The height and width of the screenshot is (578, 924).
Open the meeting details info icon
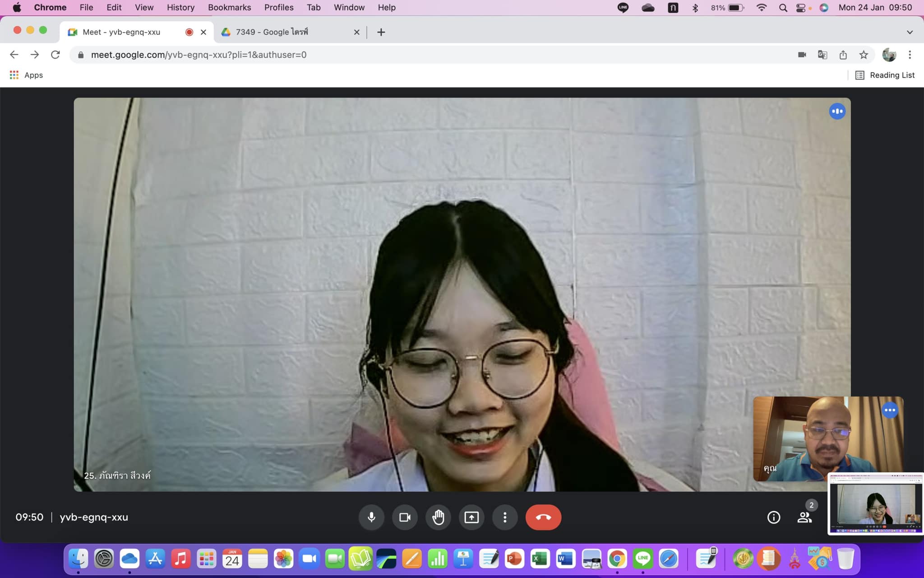click(x=773, y=517)
